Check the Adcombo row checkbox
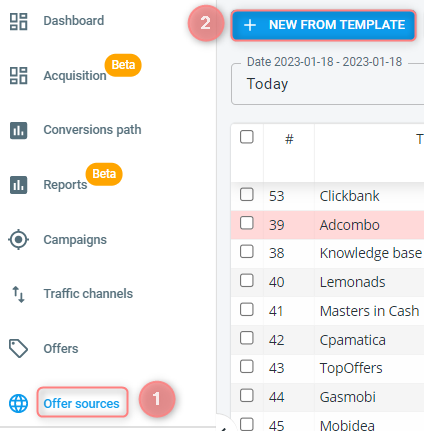The height and width of the screenshot is (431, 424). [x=247, y=223]
